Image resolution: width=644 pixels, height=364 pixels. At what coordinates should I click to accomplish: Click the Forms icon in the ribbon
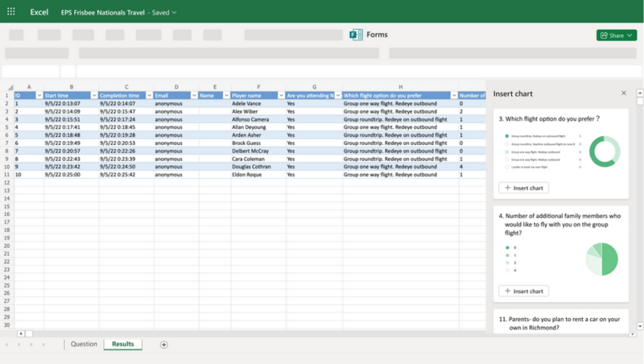point(356,35)
